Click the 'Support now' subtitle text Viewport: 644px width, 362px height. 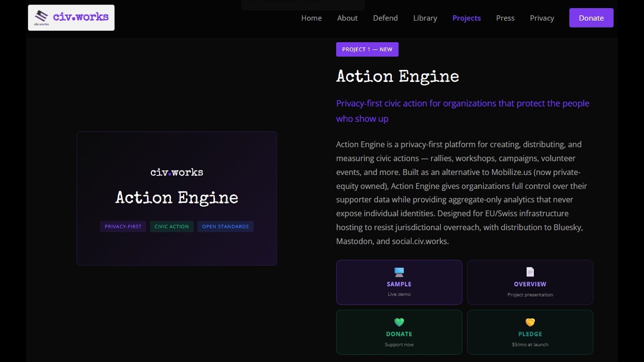(x=399, y=344)
